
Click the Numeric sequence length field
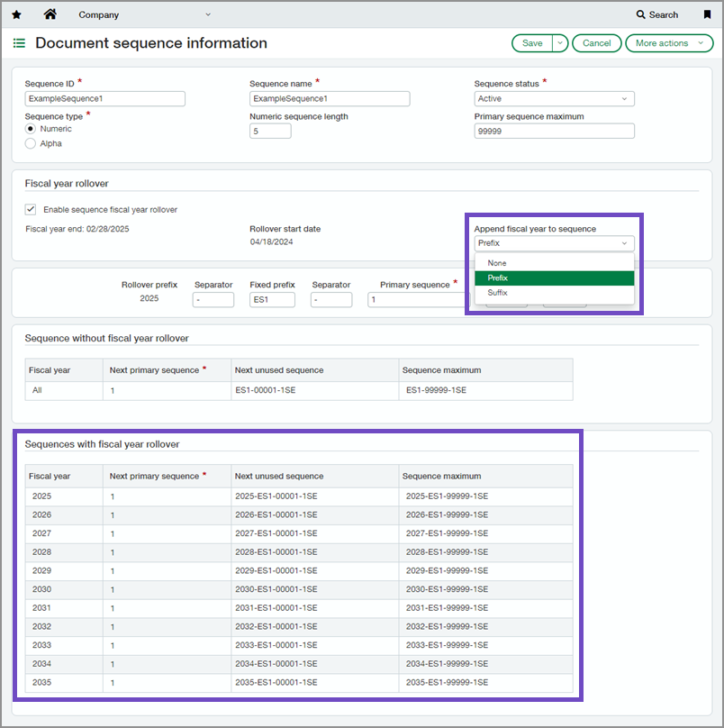270,131
